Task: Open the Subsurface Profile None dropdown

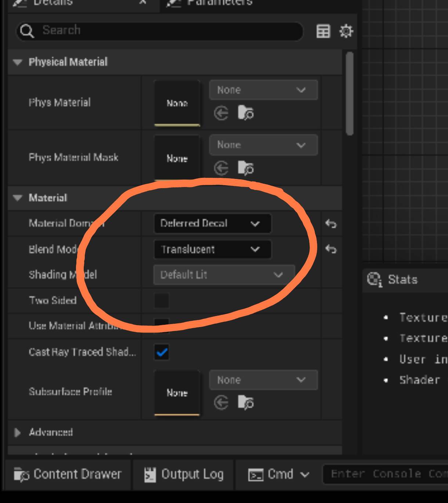Action: (263, 380)
